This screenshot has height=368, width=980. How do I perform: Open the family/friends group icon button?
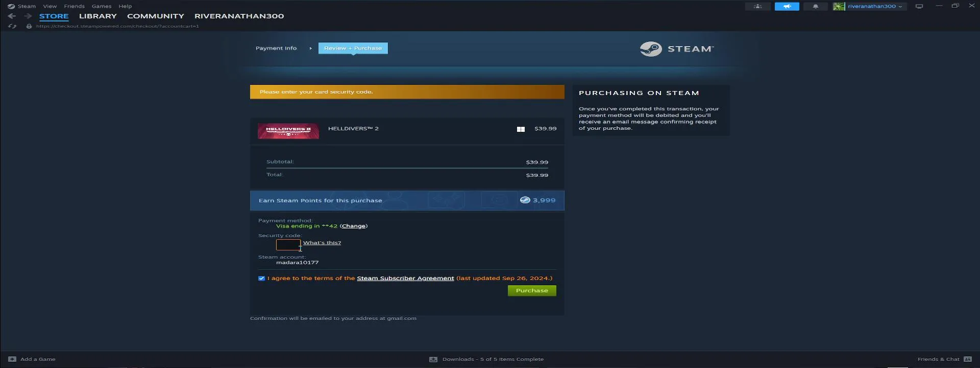(758, 6)
